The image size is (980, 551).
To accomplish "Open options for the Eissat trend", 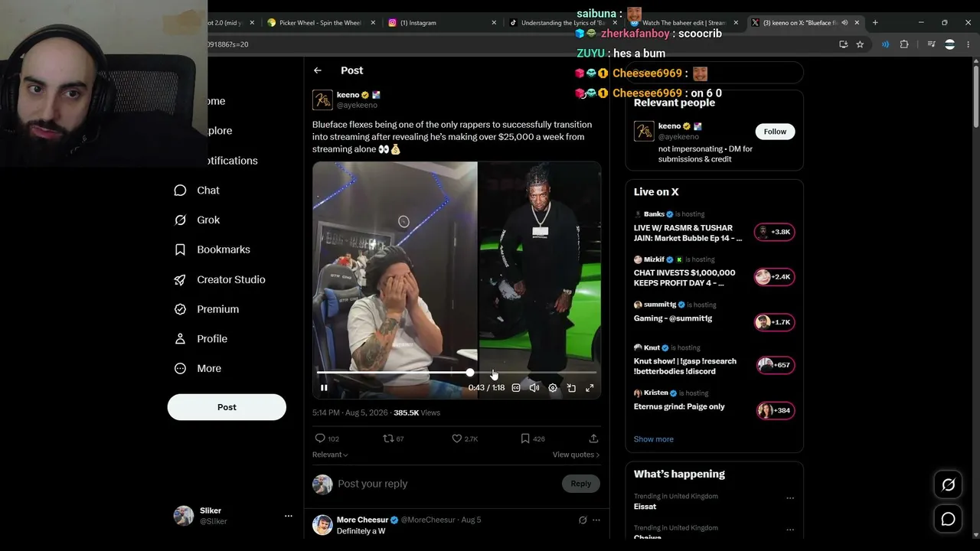I will coord(790,498).
